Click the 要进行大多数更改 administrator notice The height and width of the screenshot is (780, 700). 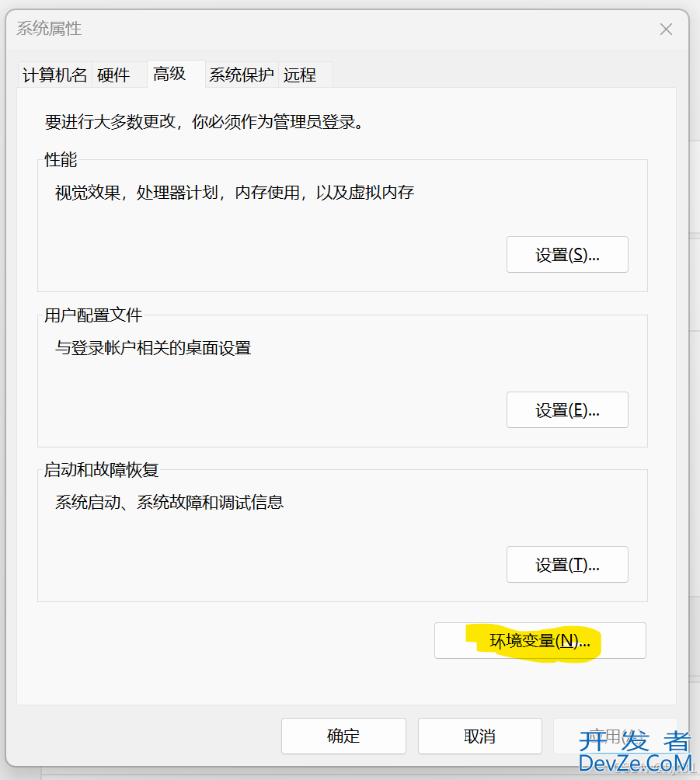(204, 121)
